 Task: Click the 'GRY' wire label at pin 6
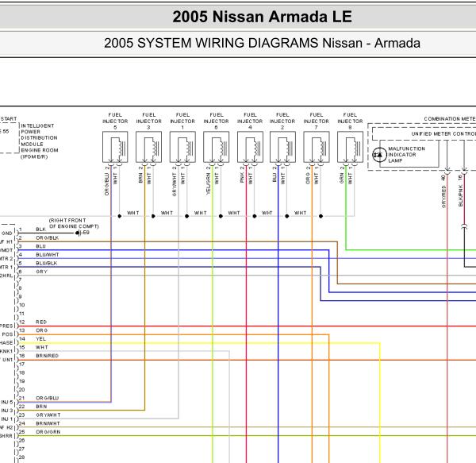coord(41,272)
